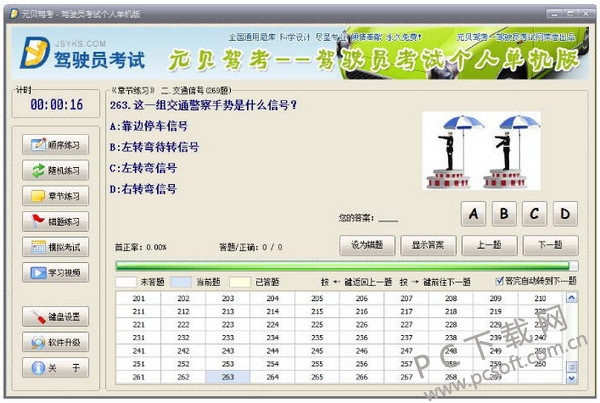Image resolution: width=600 pixels, height=403 pixels.
Task: Mark question with 设为错题 button
Action: point(367,245)
